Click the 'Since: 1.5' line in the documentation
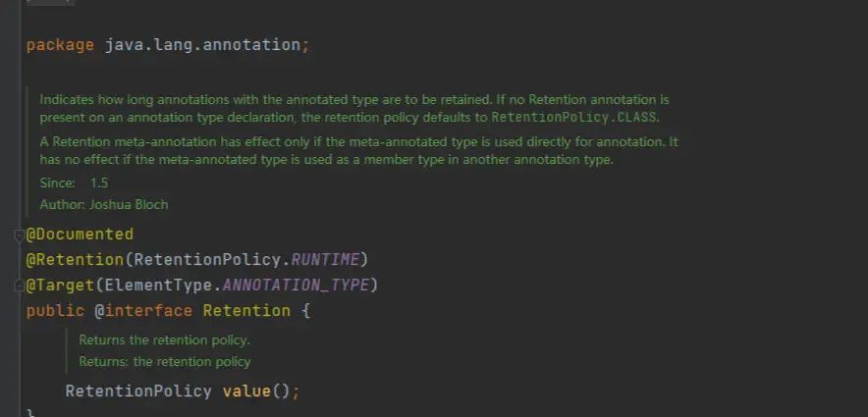Image resolution: width=868 pixels, height=417 pixels. click(x=74, y=183)
